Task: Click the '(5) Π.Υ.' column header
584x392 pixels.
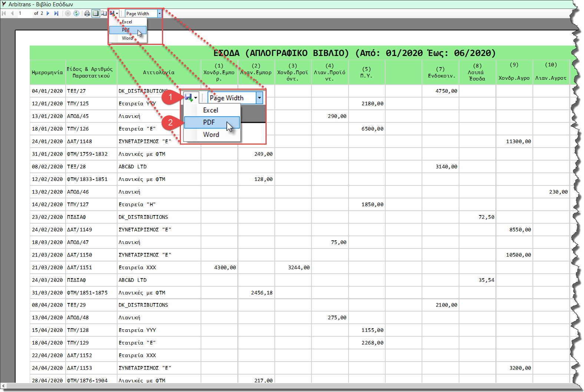Action: click(x=366, y=72)
